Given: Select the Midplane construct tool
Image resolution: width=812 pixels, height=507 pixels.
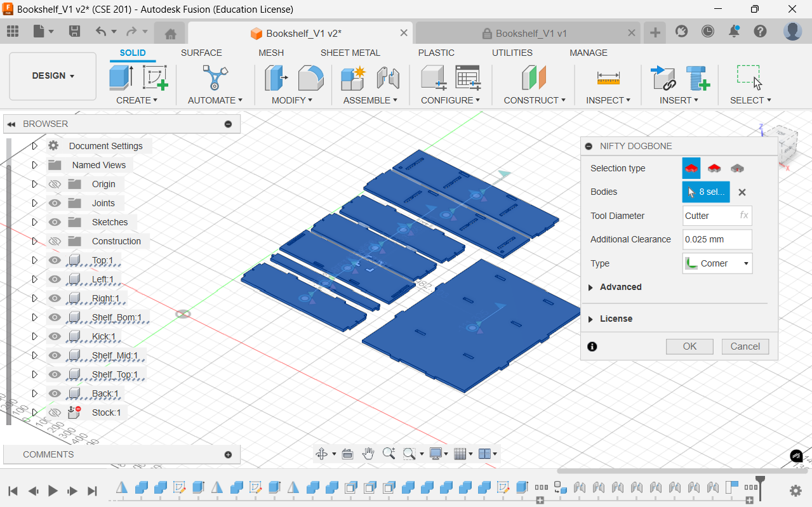Looking at the screenshot, I should pyautogui.click(x=534, y=77).
